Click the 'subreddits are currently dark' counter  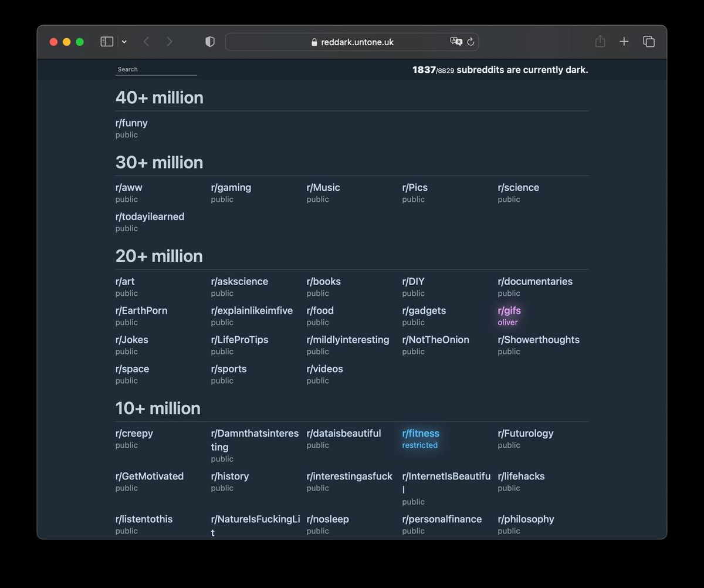coord(500,70)
